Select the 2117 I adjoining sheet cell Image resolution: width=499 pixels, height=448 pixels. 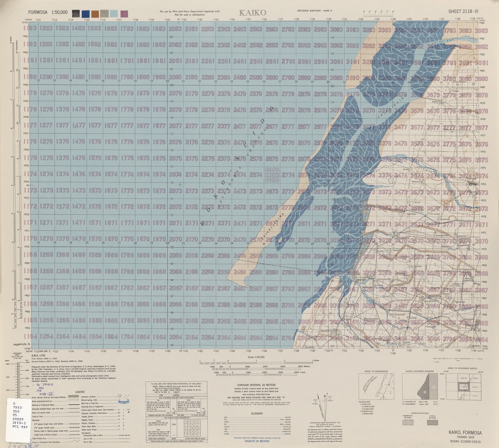[x=475, y=396]
